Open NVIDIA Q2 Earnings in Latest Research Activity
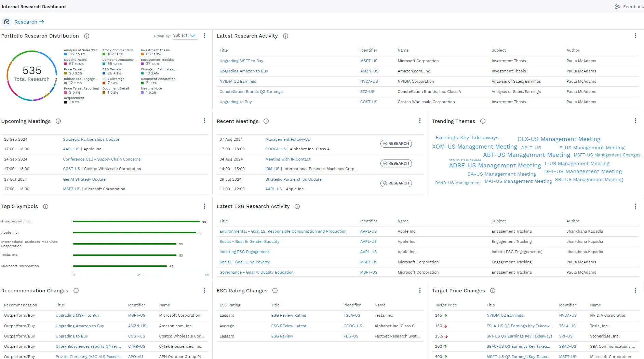 [238, 81]
